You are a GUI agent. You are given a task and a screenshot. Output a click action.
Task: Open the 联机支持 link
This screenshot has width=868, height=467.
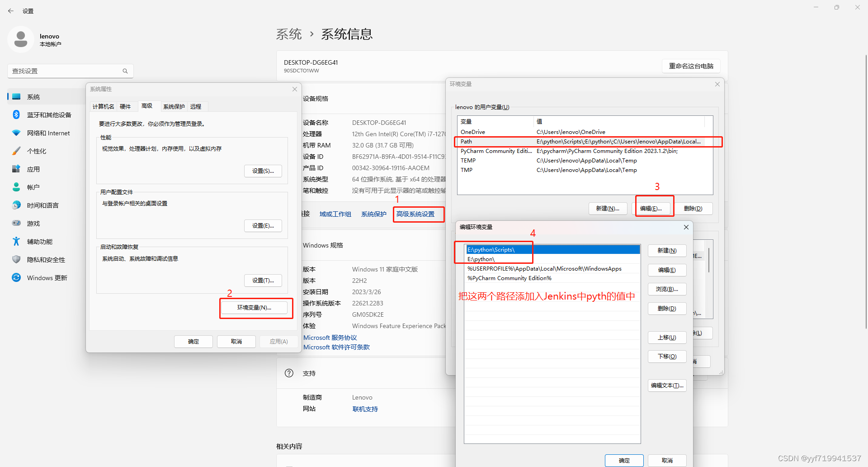(365, 409)
